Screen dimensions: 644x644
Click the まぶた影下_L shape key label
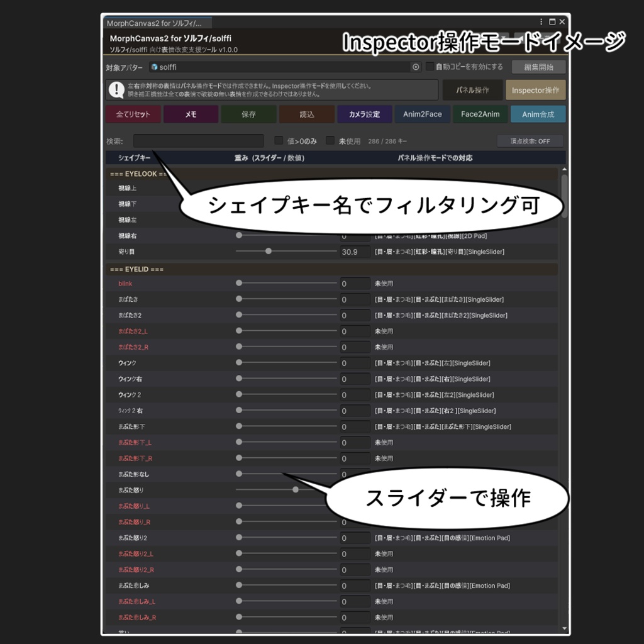(x=135, y=442)
